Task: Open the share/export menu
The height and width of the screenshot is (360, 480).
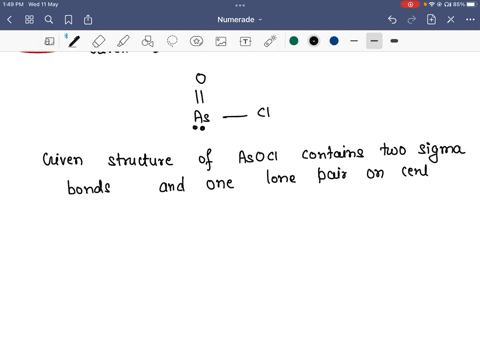Action: coord(88,20)
